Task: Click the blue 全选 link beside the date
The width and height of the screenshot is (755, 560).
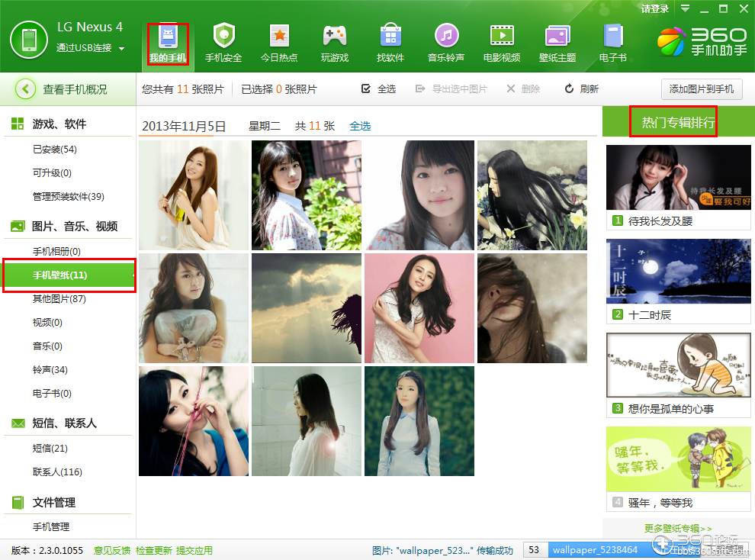Action: pos(360,126)
